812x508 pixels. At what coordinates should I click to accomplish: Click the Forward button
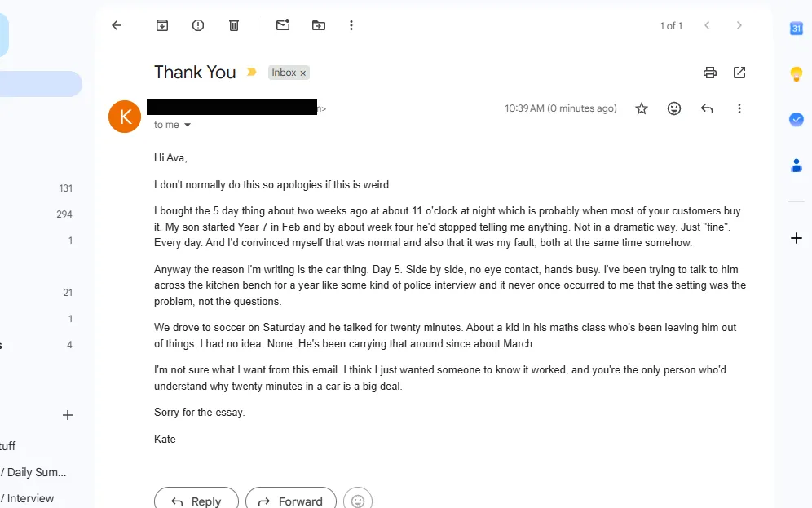pos(291,501)
